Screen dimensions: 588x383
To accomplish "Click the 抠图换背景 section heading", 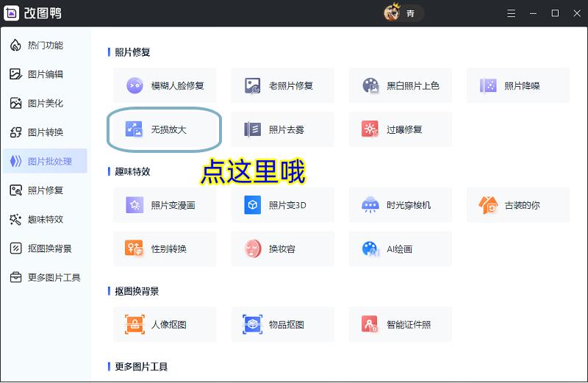I will pos(137,291).
